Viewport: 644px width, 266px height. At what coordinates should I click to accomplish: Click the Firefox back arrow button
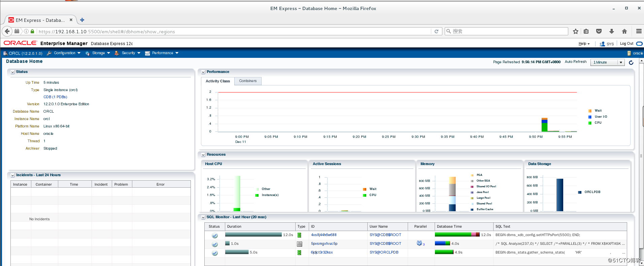point(7,31)
